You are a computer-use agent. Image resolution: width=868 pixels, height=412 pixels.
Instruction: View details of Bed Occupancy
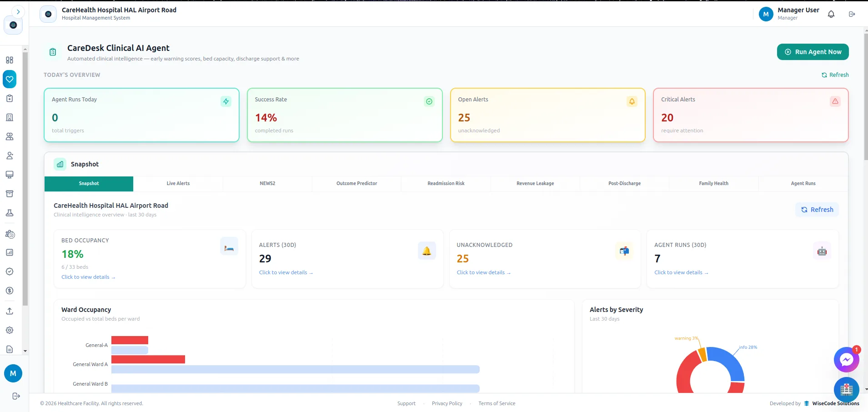click(88, 277)
